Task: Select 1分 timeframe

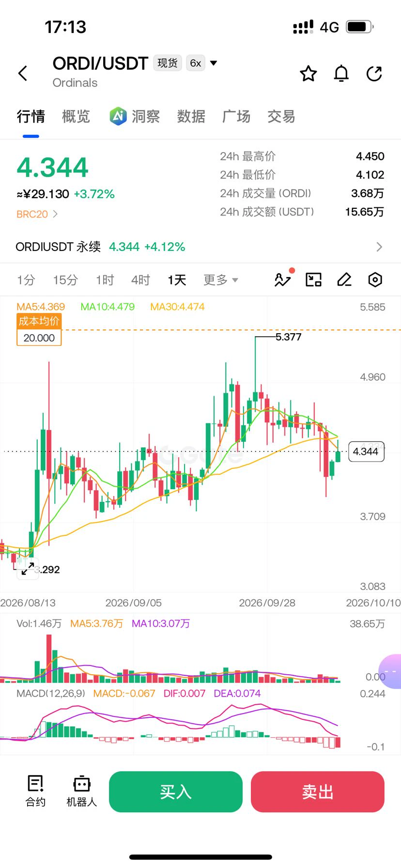Action: pos(26,280)
